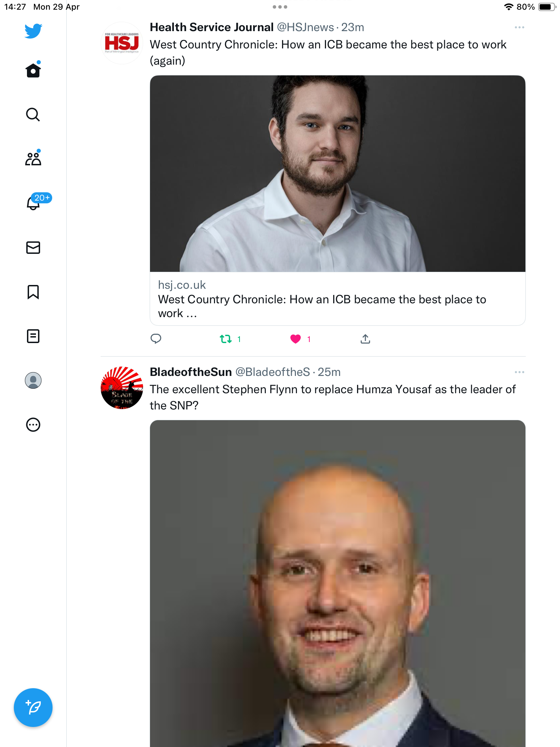
Task: Open the profile avatar in sidebar
Action: (x=33, y=380)
